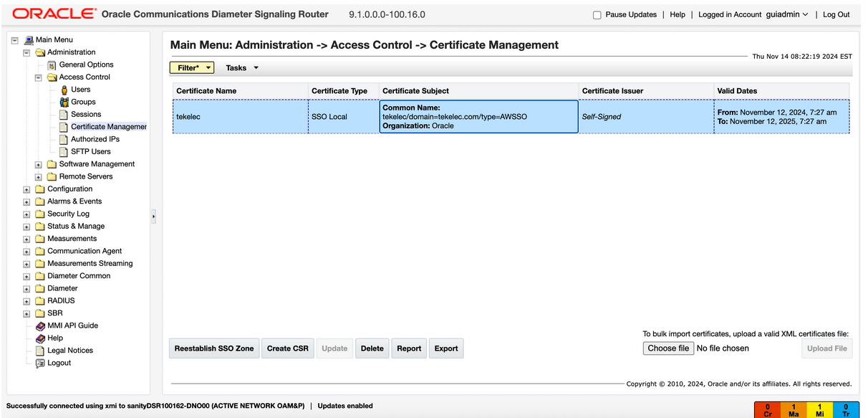Viewport: 868px width, 418px height.
Task: Open Authorized IPs tree item
Action: (x=95, y=139)
